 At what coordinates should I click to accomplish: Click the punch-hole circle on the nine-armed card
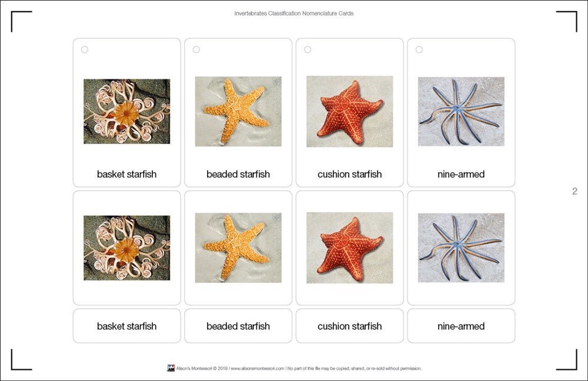click(x=419, y=49)
